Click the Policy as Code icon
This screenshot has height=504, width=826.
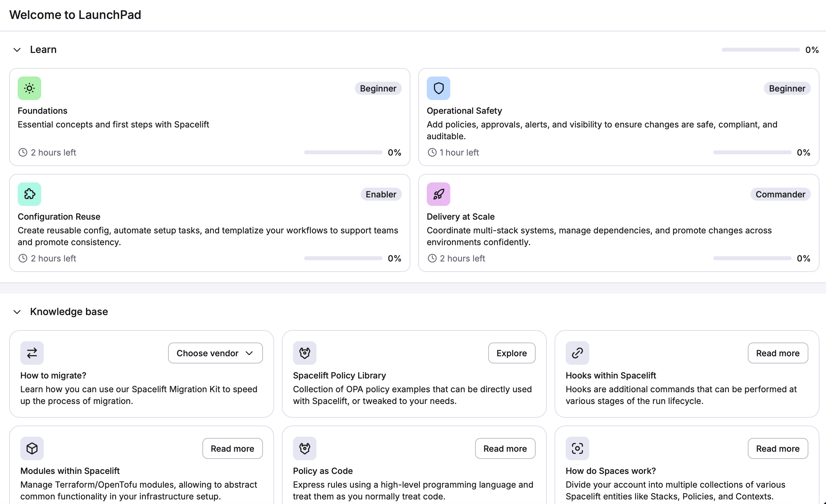click(305, 448)
